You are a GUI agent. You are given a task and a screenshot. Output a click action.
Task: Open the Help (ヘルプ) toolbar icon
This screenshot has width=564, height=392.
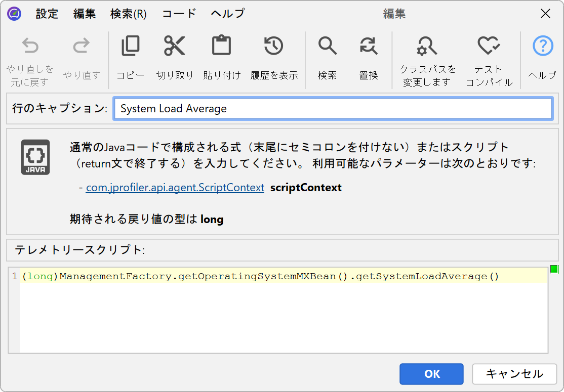(x=542, y=47)
